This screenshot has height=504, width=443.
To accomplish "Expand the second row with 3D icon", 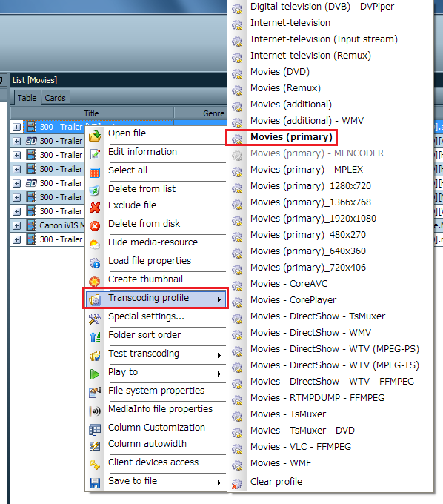I will 16,141.
